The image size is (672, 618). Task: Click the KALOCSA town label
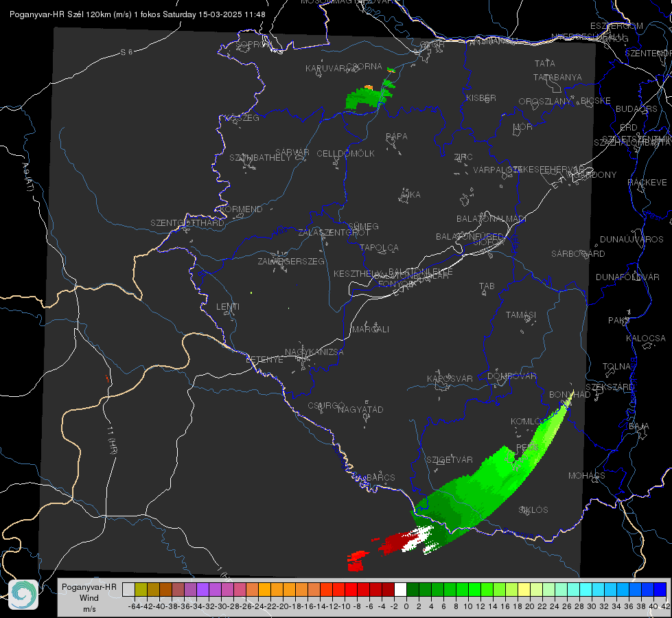645,339
